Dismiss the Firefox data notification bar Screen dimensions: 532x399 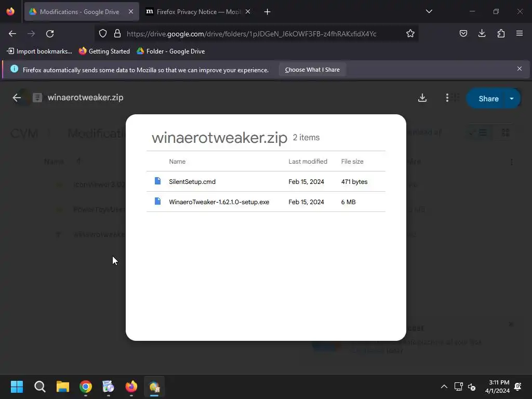pos(520,69)
